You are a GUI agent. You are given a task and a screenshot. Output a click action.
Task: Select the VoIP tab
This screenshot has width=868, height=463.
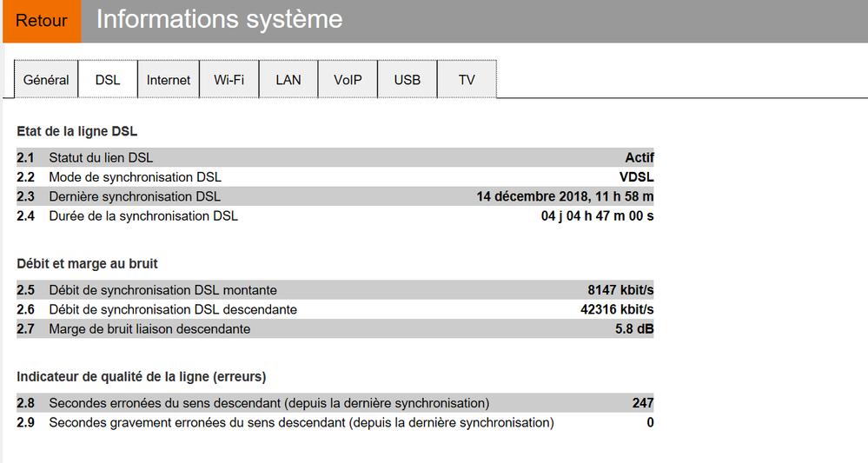click(348, 80)
